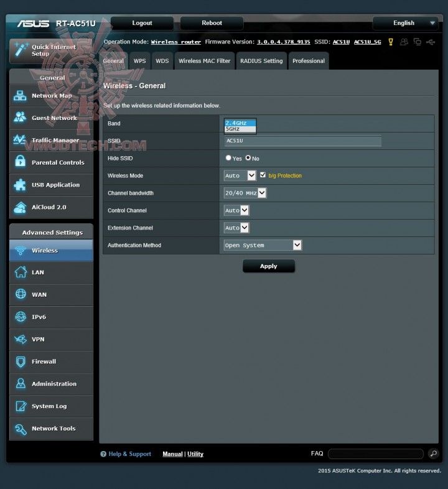Open the firmware version 3.0.0.4.378_9135 link
Viewport: 448px width, 489px height.
click(x=284, y=42)
